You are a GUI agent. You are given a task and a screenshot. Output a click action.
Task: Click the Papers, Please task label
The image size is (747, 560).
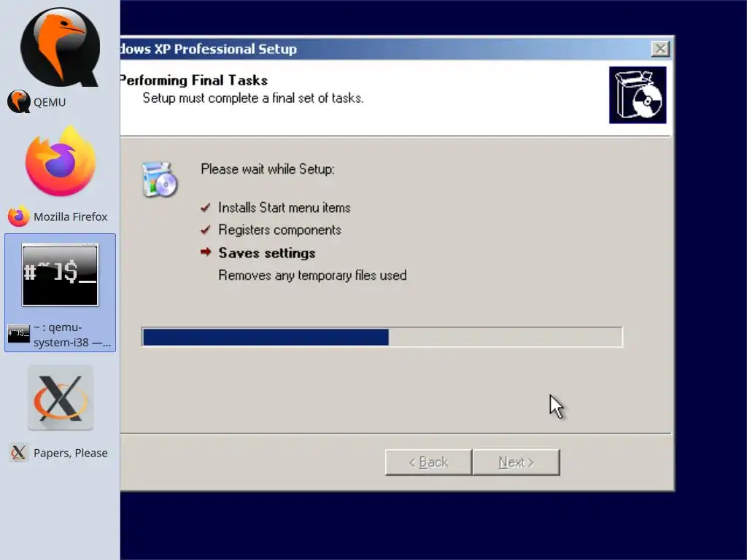point(71,453)
